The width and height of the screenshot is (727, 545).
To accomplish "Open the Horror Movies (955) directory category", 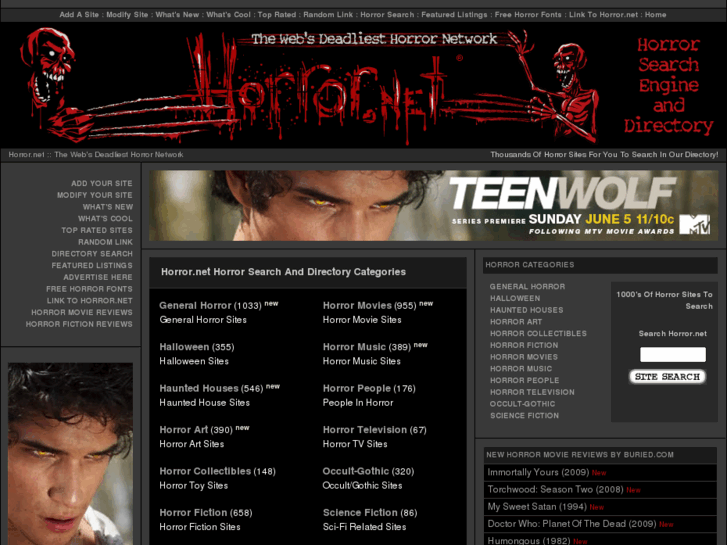I will (x=357, y=306).
